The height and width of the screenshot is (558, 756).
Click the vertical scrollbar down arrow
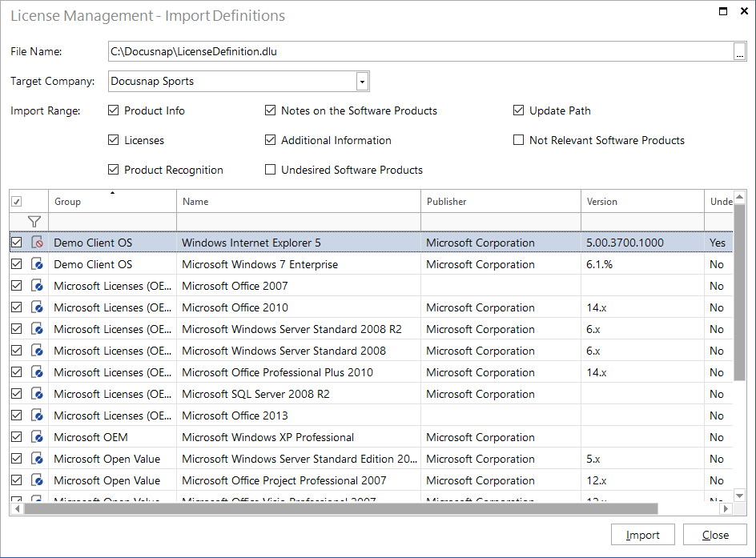(x=740, y=495)
